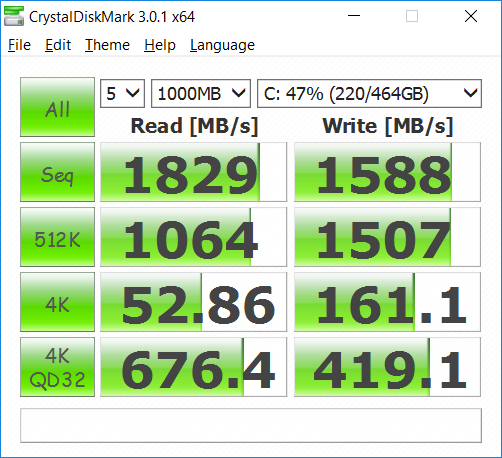The width and height of the screenshot is (502, 458).
Task: Click the Read [MB/s] column header
Action: pos(194,126)
